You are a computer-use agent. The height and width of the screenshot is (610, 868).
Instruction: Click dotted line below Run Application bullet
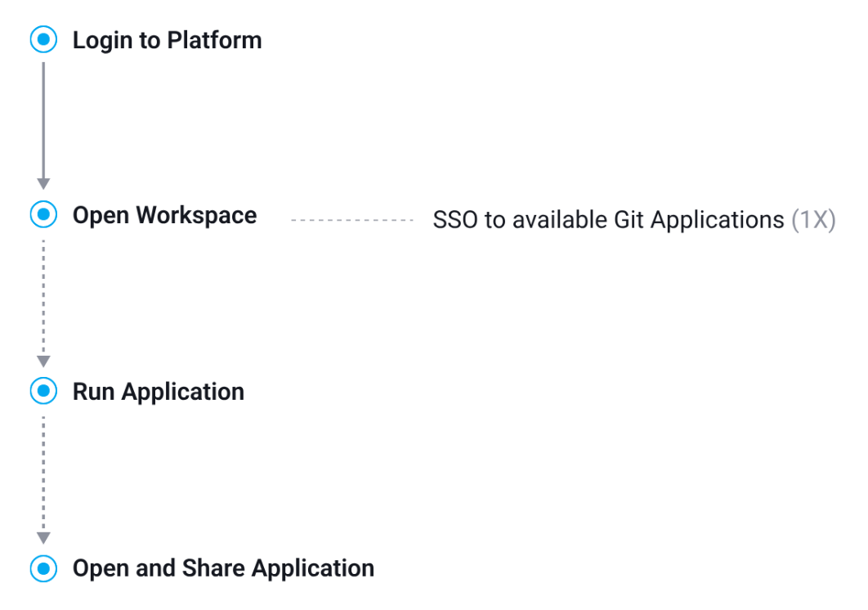43,471
